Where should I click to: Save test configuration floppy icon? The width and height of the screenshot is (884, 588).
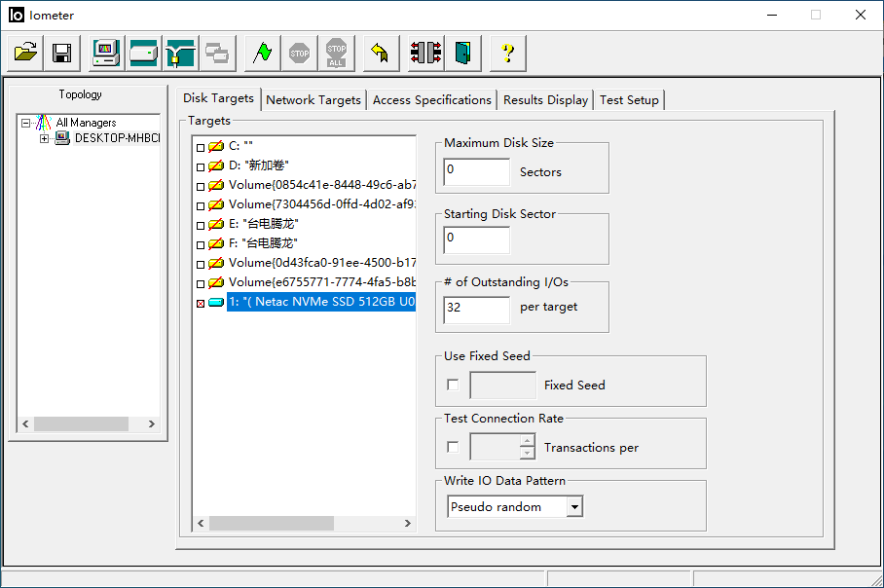coord(62,53)
